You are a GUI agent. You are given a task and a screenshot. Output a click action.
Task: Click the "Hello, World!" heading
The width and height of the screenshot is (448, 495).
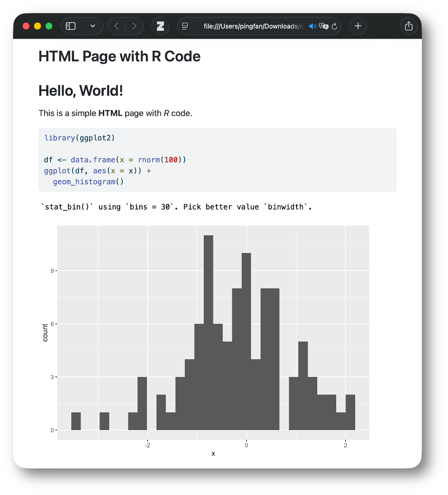(x=81, y=91)
